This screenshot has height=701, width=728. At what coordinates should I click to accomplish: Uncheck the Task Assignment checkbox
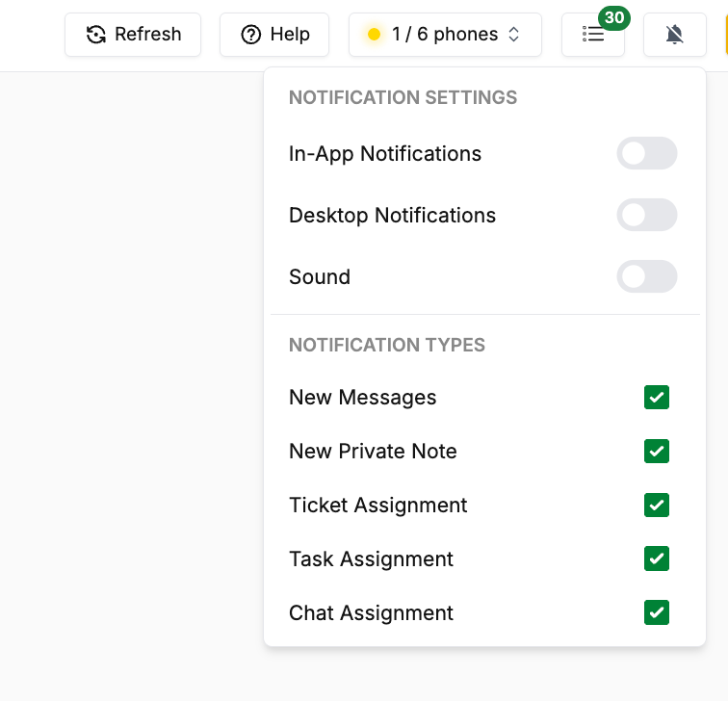click(657, 558)
